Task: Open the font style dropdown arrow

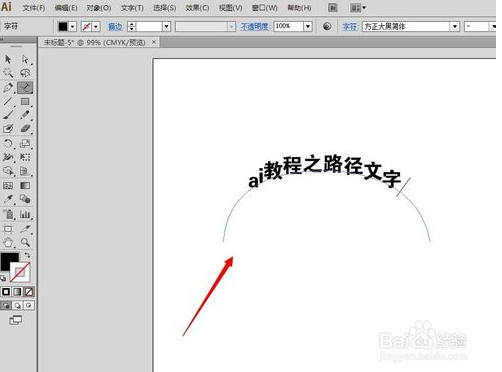Action: tap(493, 26)
